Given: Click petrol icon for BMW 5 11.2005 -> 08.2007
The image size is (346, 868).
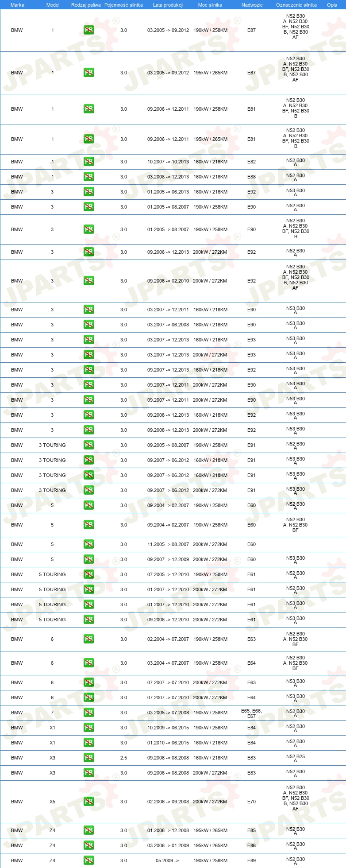Looking at the screenshot, I should pyautogui.click(x=88, y=544).
